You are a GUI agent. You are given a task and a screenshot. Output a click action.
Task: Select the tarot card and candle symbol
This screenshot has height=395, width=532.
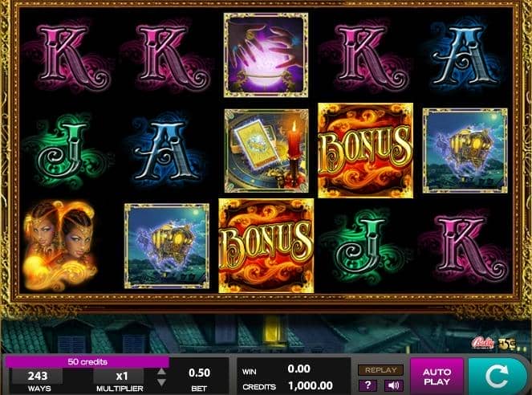pyautogui.click(x=266, y=151)
